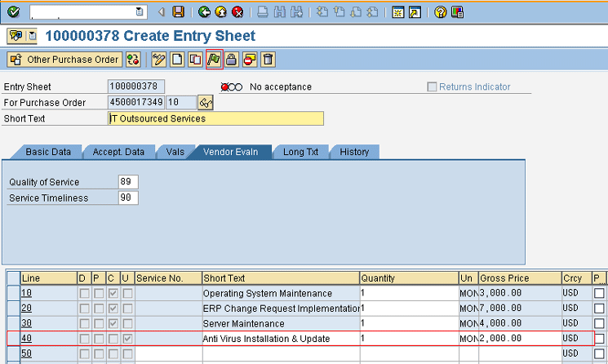The height and width of the screenshot is (364, 608).
Task: Open line number 50 link
Action: (26, 353)
